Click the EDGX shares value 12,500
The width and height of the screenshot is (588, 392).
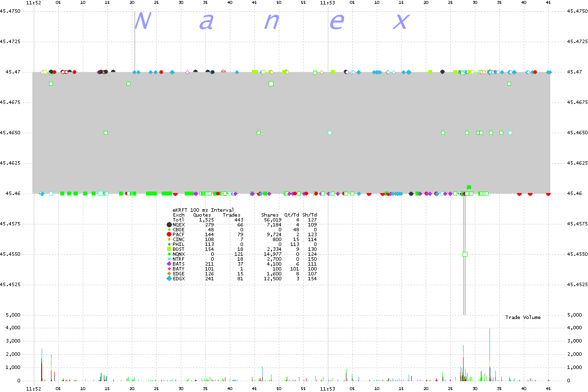[273, 279]
